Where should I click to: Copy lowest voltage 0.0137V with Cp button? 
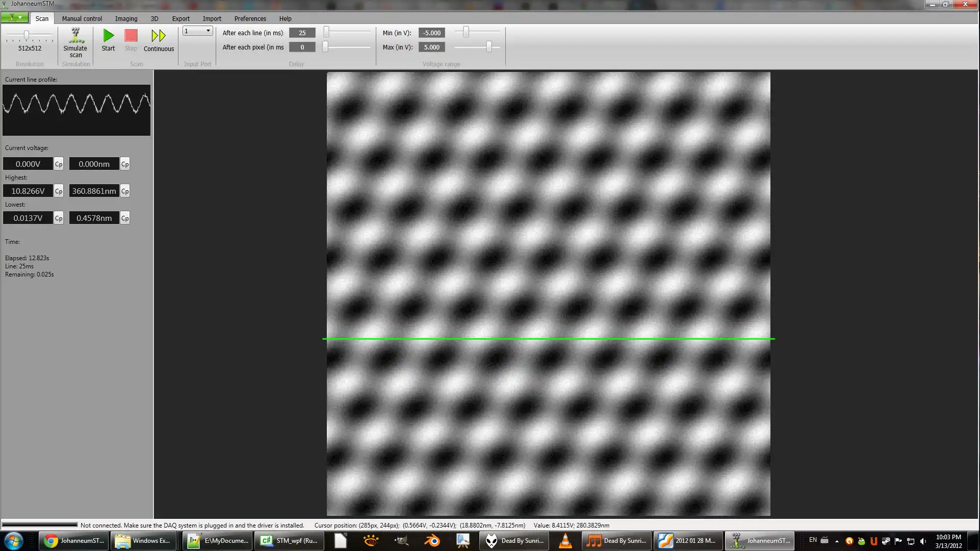(59, 218)
